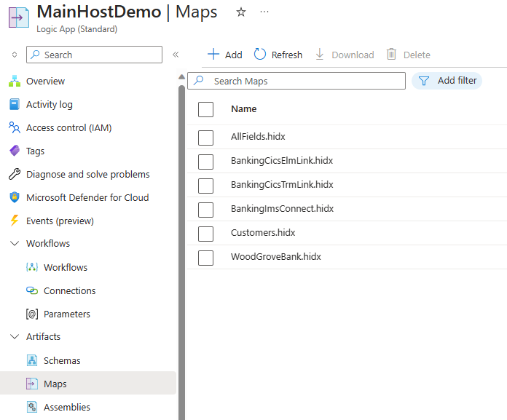Click the Connections link icon
This screenshot has width=507, height=420.
32,290
